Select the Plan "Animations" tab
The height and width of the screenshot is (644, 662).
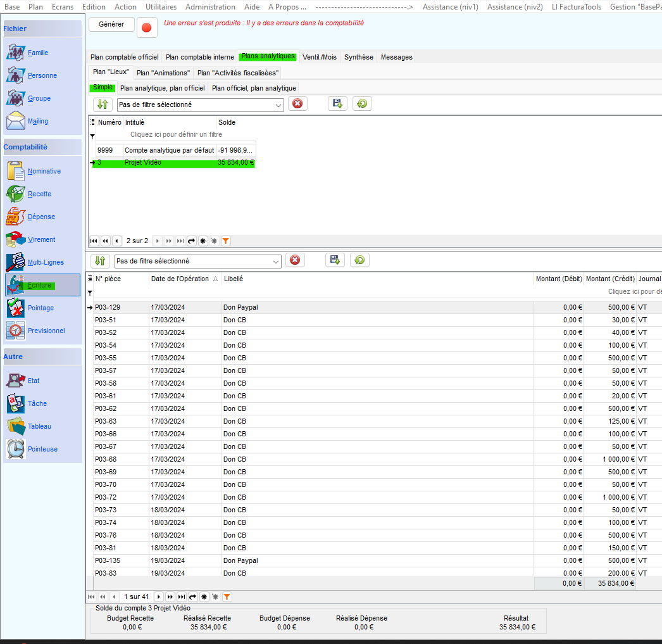163,73
